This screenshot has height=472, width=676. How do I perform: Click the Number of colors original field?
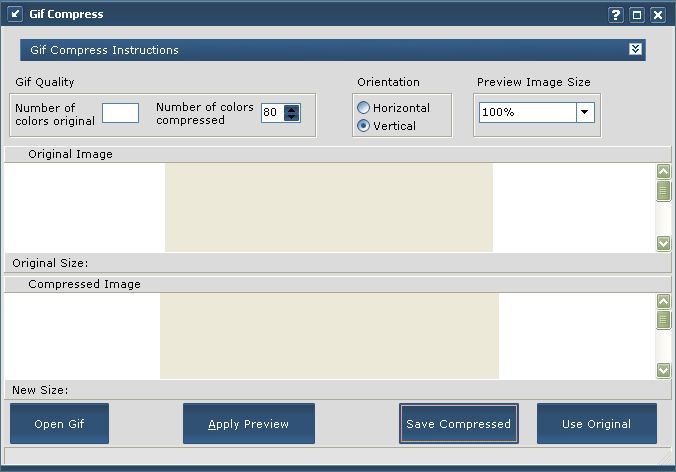pyautogui.click(x=120, y=113)
